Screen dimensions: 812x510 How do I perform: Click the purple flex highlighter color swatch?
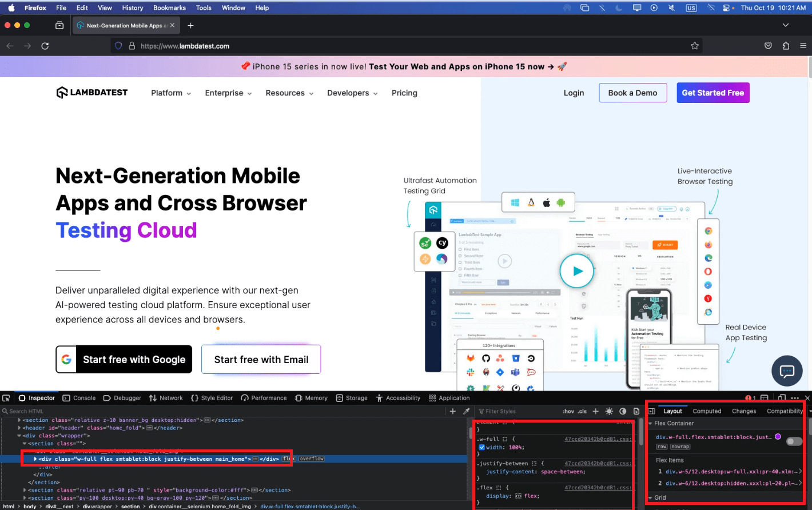778,437
